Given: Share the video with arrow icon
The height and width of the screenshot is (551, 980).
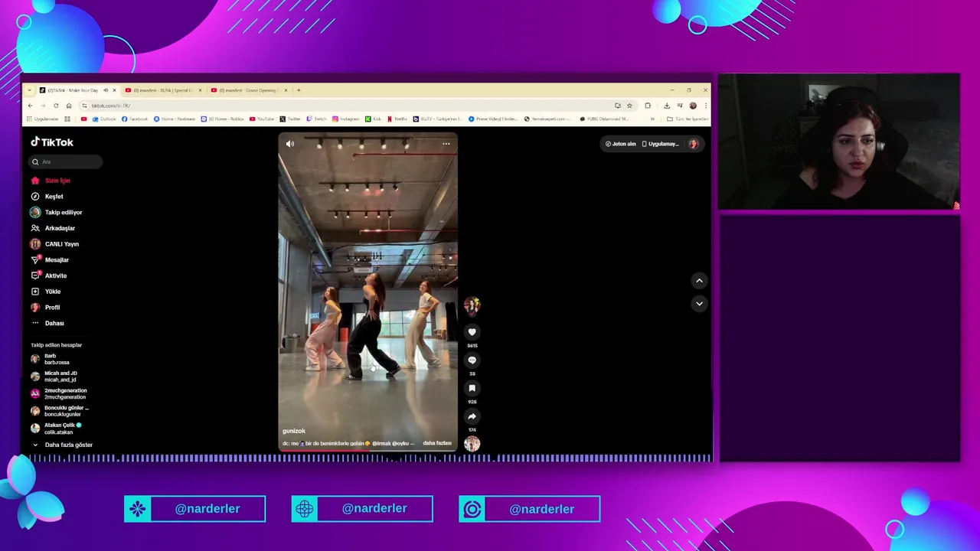Looking at the screenshot, I should [x=472, y=417].
